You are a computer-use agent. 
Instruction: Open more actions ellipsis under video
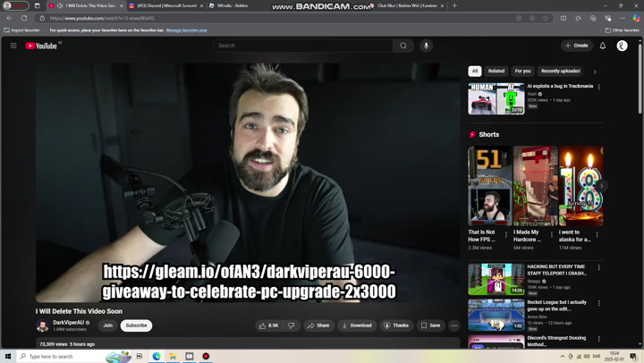point(453,325)
